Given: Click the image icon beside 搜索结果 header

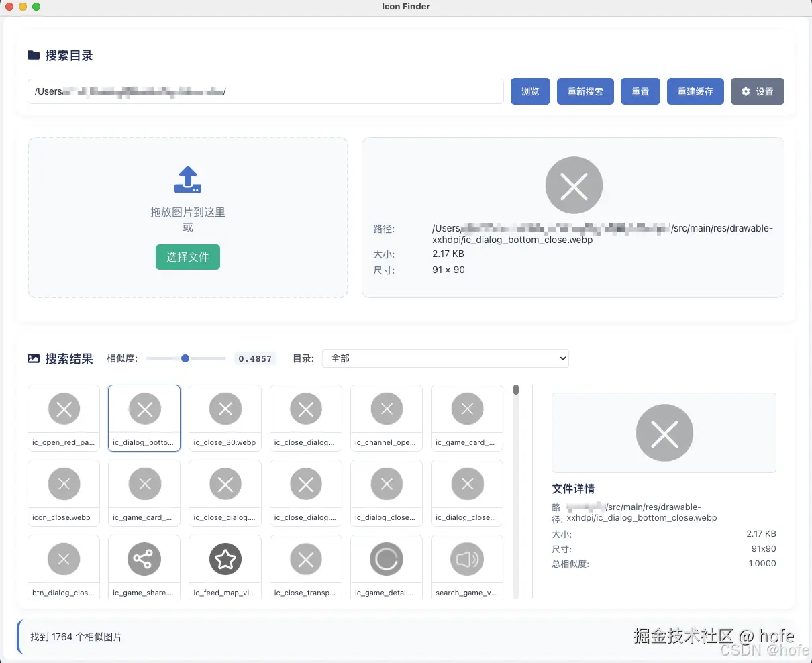Looking at the screenshot, I should pyautogui.click(x=33, y=359).
